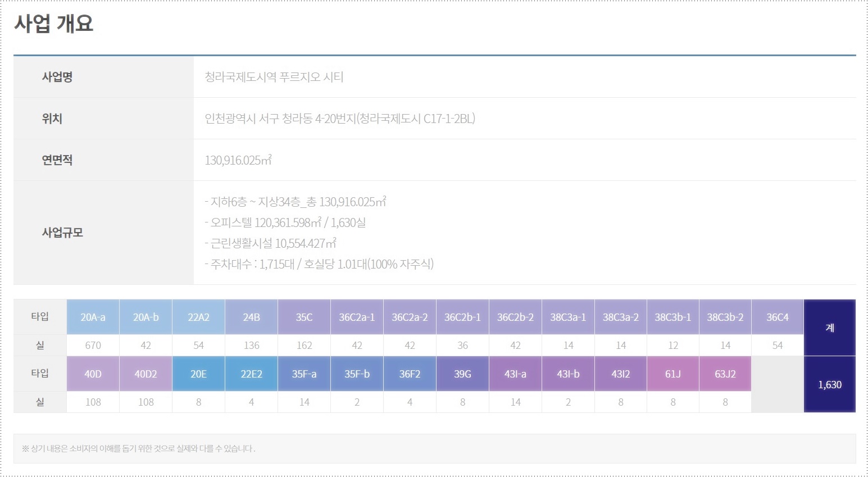Click the 2 unit count under 43I-b
This screenshot has height=477, width=868.
[x=569, y=402]
